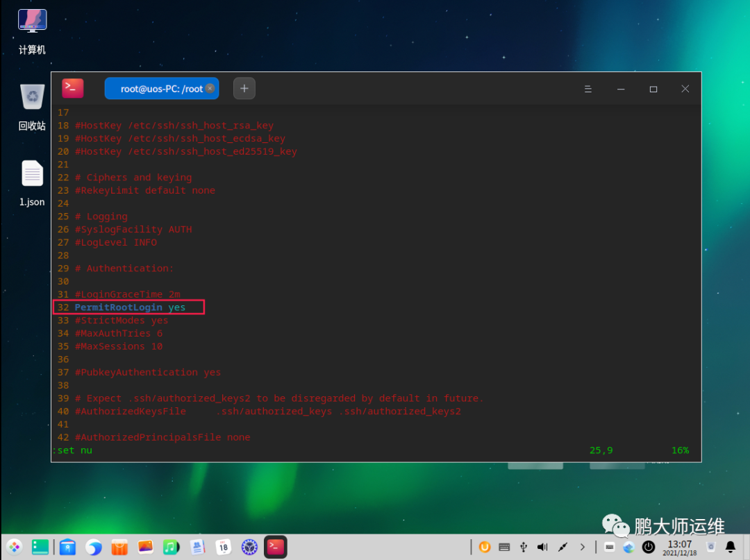Screen dimensions: 750x560
Task: Expand the tray arrow chevron
Action: point(582,547)
